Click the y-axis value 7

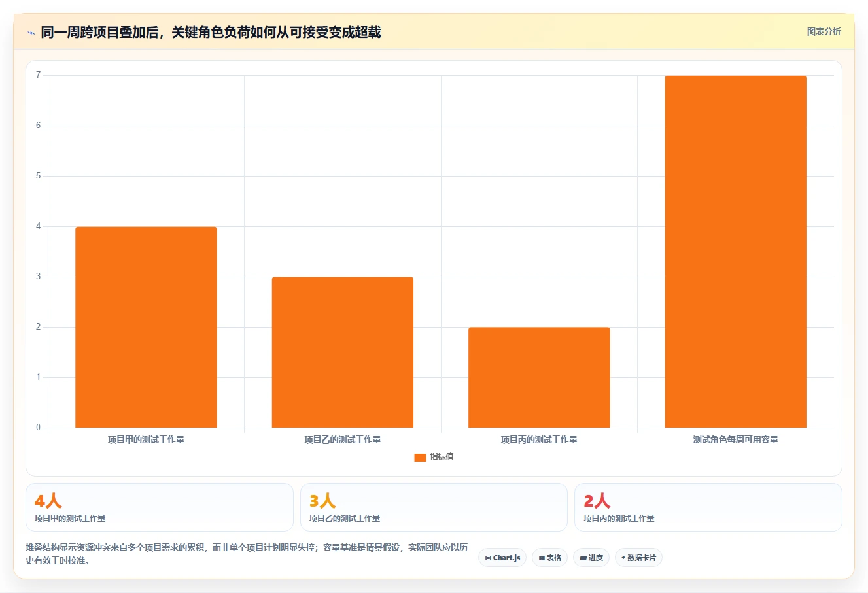(x=39, y=75)
